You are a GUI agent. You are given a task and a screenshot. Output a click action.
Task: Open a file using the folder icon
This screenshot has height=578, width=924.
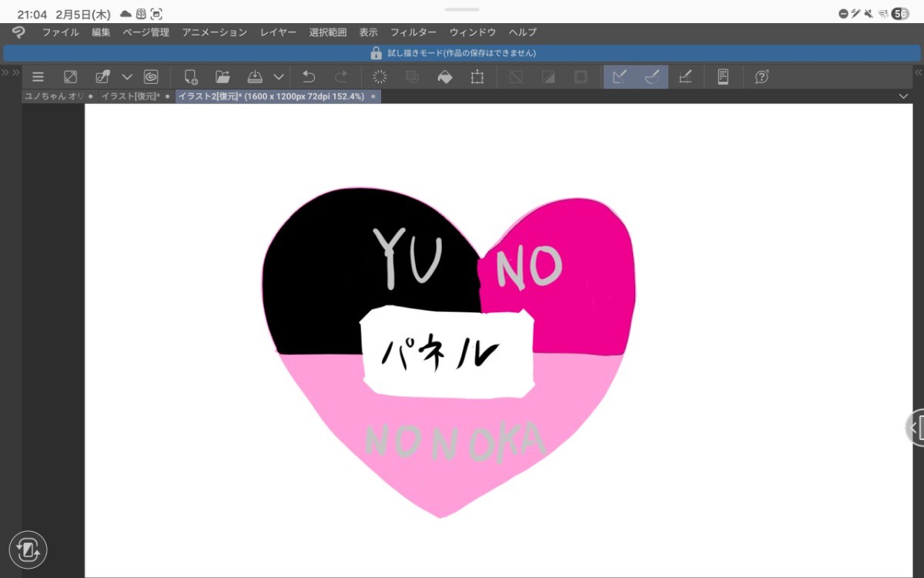point(223,77)
